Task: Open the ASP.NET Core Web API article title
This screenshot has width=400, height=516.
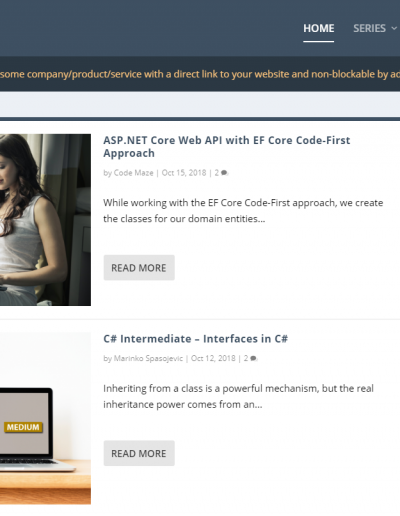Action: coord(226,146)
